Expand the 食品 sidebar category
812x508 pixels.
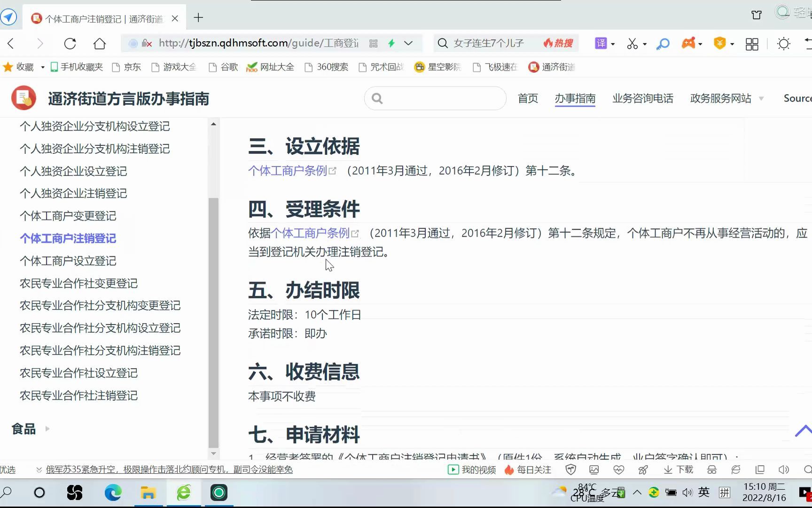point(31,429)
